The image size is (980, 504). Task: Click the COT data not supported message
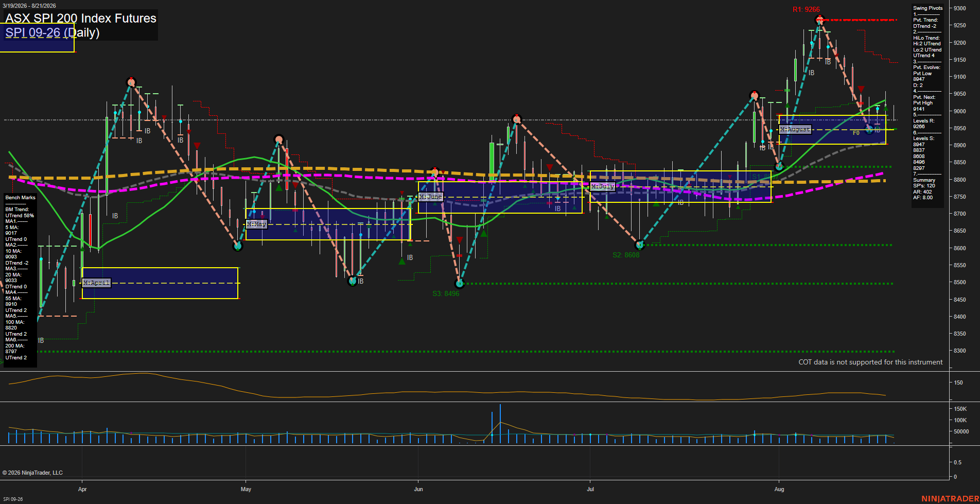pyautogui.click(x=870, y=362)
